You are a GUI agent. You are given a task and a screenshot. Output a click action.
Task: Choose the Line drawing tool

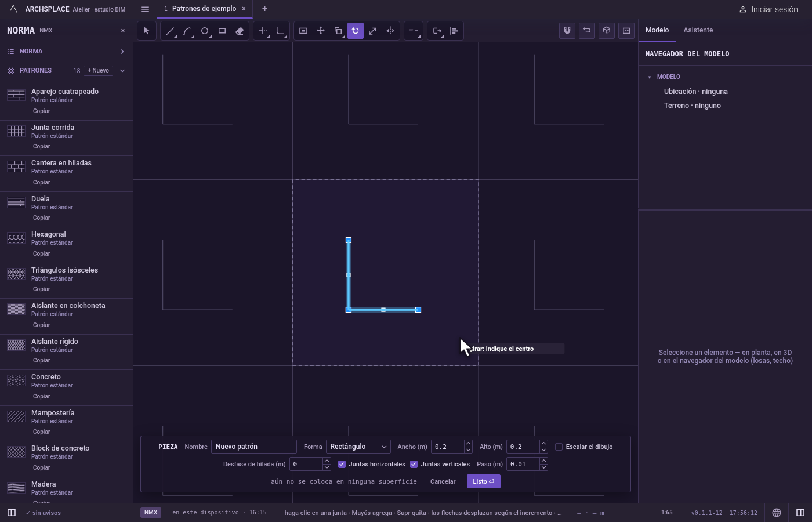(x=170, y=31)
